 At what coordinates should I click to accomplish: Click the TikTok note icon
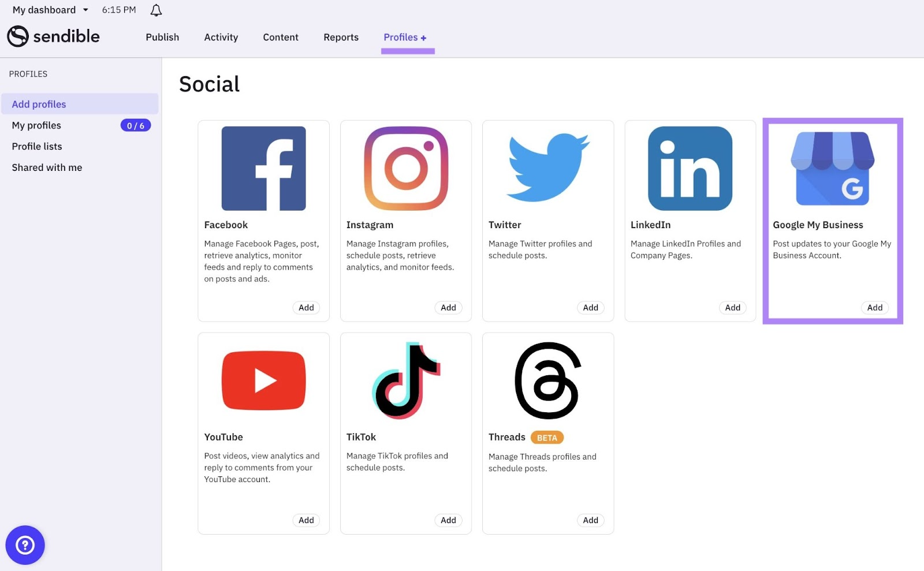pyautogui.click(x=405, y=380)
